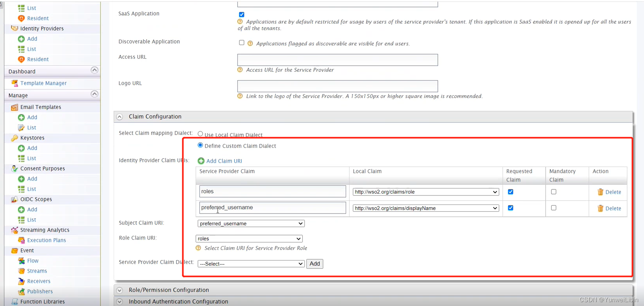Uncheck the SaaS Application checkbox
The height and width of the screenshot is (306, 644).
241,14
